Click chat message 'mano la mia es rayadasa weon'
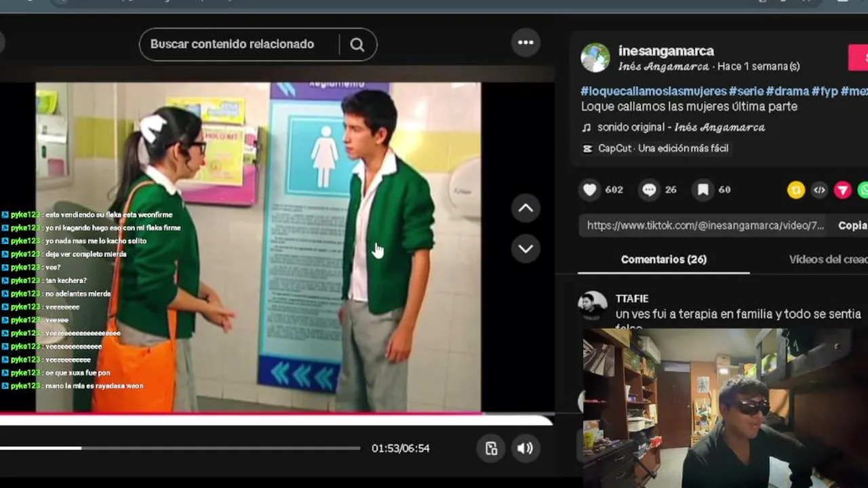Screen dimensions: 868x488 click(94, 386)
